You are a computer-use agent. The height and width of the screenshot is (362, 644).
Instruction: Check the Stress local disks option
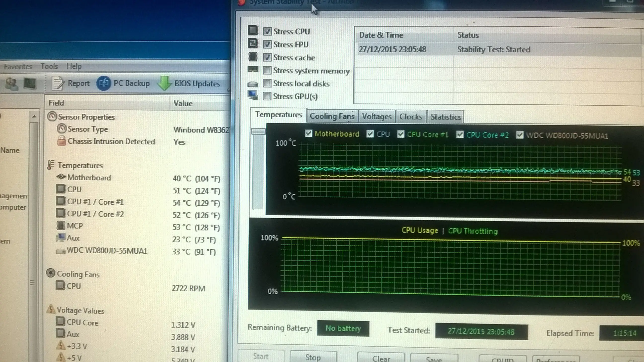tap(267, 83)
